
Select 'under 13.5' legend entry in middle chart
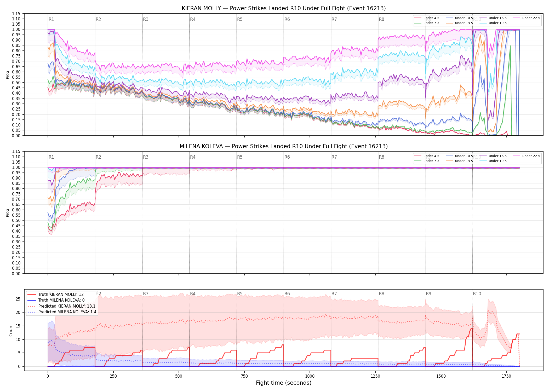coord(459,161)
